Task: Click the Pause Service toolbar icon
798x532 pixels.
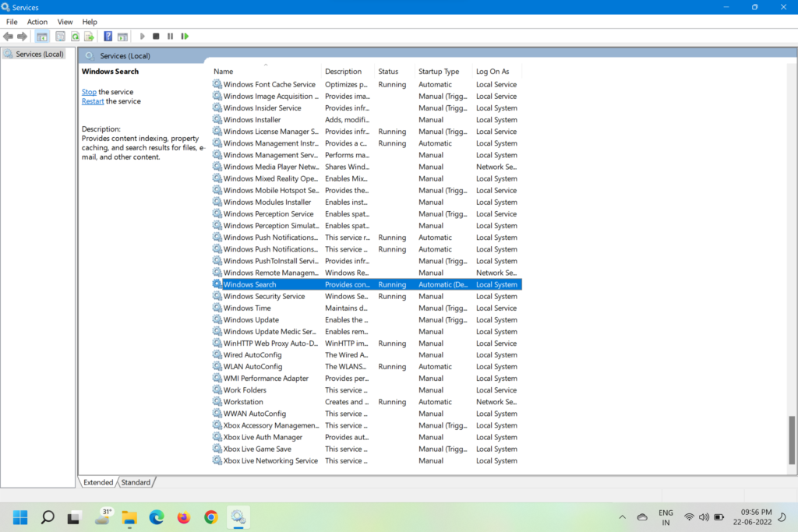Action: [x=170, y=37]
